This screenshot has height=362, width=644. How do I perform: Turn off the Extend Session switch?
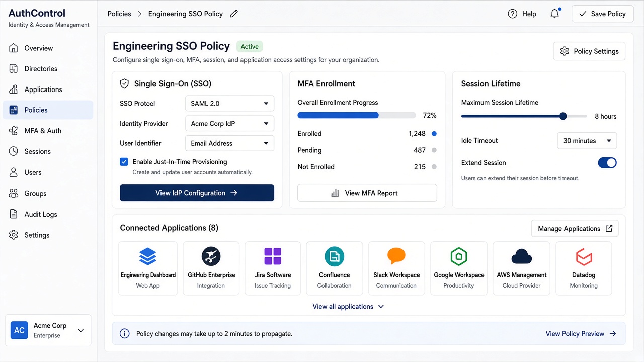(607, 163)
